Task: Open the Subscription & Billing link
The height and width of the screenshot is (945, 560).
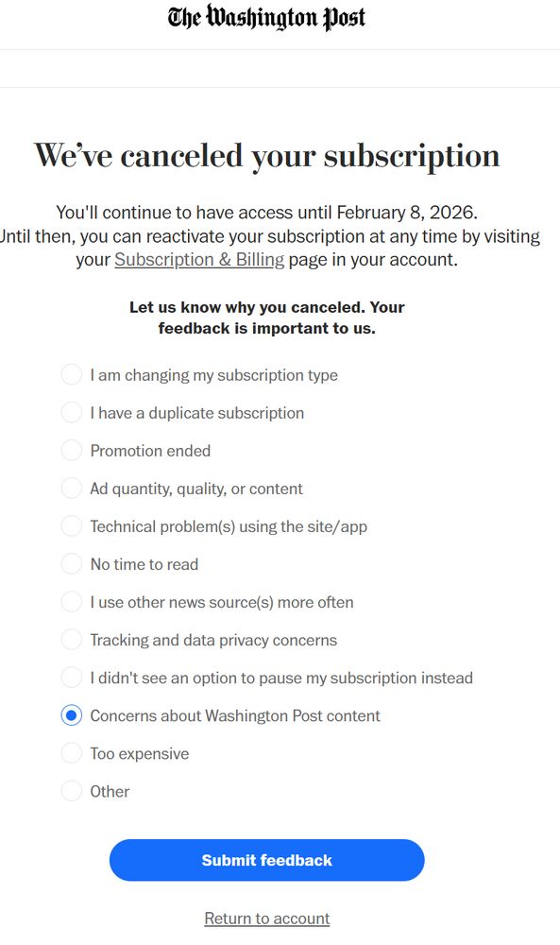Action: [199, 260]
